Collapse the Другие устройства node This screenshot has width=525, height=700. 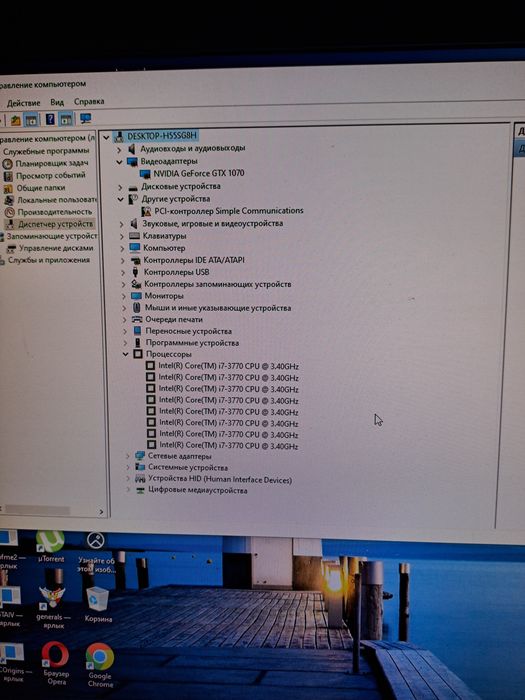(121, 200)
